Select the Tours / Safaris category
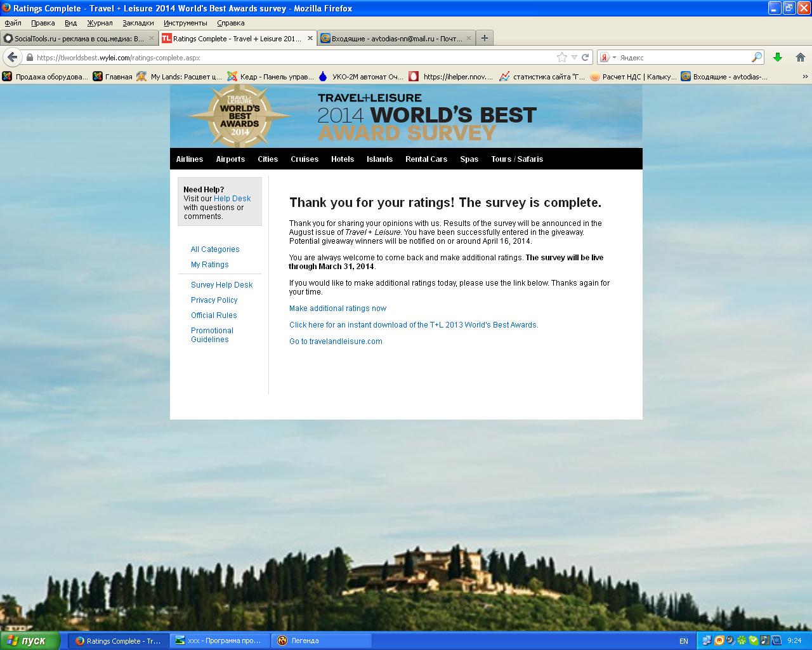The height and width of the screenshot is (650, 812). coord(517,159)
